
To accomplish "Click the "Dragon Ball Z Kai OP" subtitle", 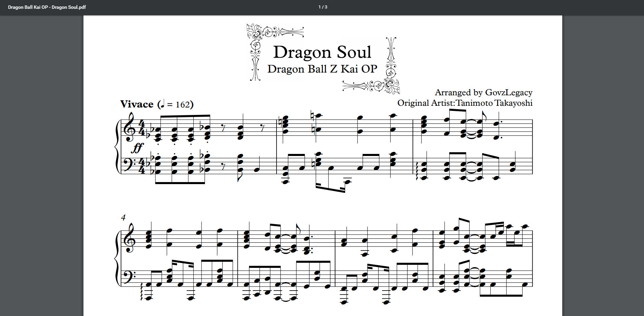I will coord(322,69).
